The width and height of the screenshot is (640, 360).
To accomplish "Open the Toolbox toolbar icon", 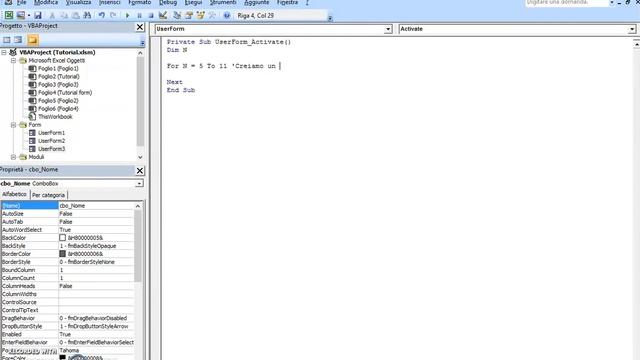I will [x=212, y=16].
